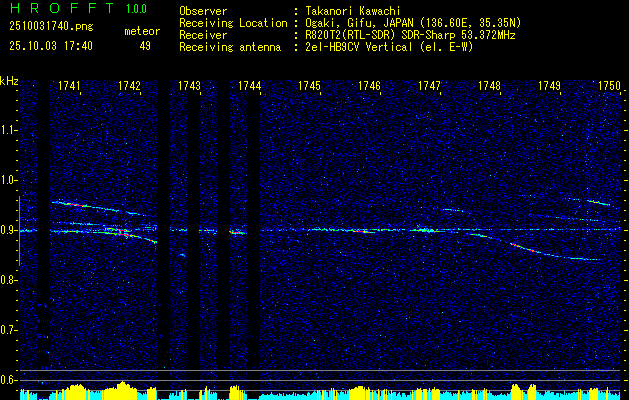Click the 1750 time axis marker
The height and width of the screenshot is (400, 629).
(609, 86)
